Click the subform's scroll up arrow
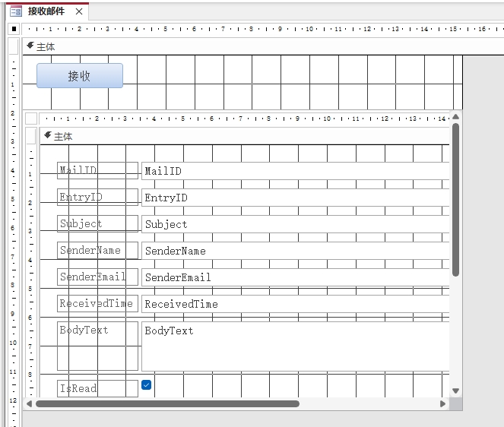 455,117
